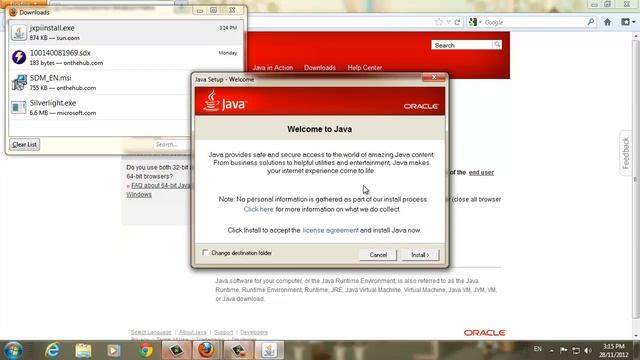Open the Developers footer link

point(254,332)
